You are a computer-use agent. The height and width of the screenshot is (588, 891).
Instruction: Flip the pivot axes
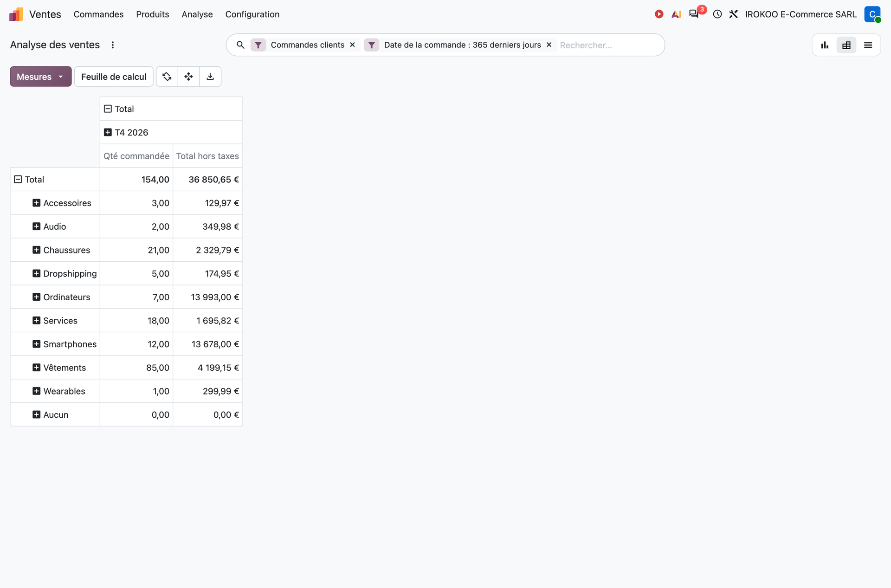167,77
